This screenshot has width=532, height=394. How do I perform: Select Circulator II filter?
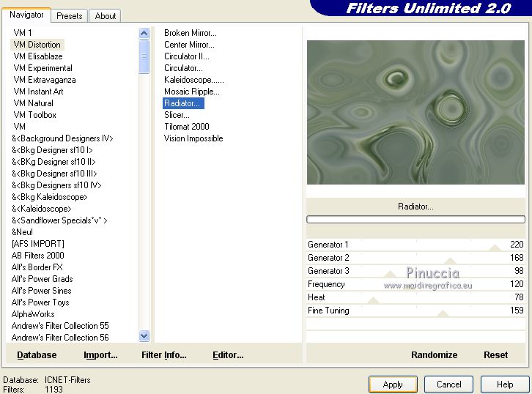[x=187, y=56]
